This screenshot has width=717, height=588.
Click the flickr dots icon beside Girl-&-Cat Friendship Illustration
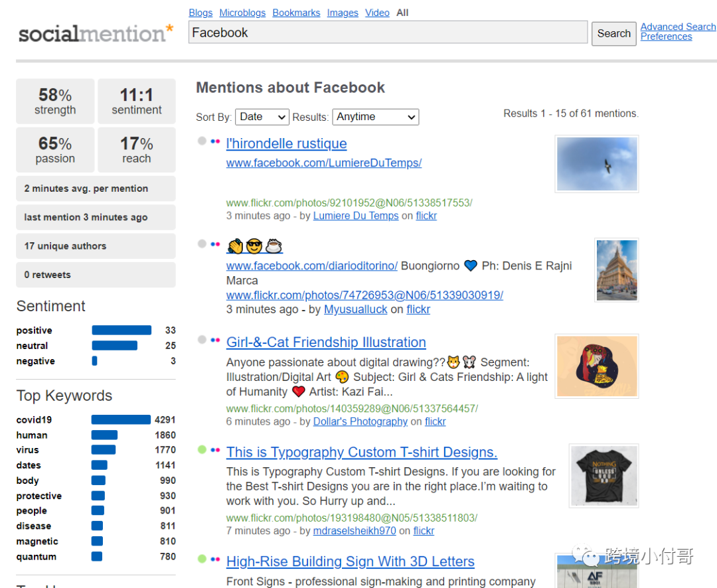(x=215, y=340)
